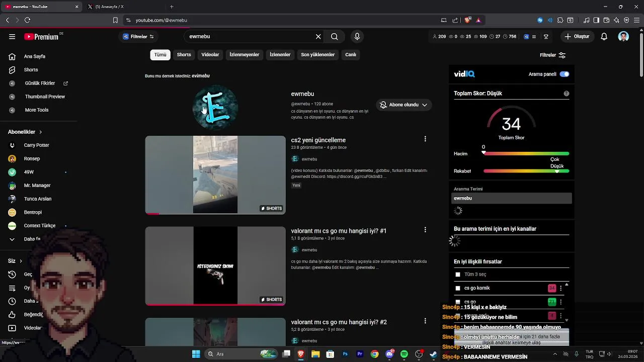Screen dimensions: 644x362
Task: Open YouTube Filtreler on the right
Action: tap(552, 55)
